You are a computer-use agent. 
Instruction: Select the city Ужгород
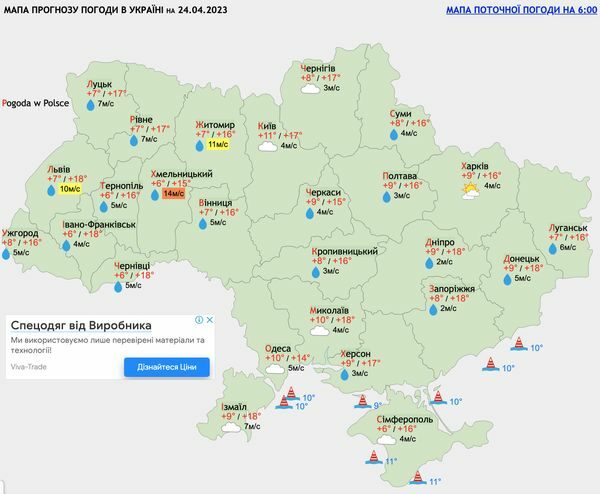point(20,233)
